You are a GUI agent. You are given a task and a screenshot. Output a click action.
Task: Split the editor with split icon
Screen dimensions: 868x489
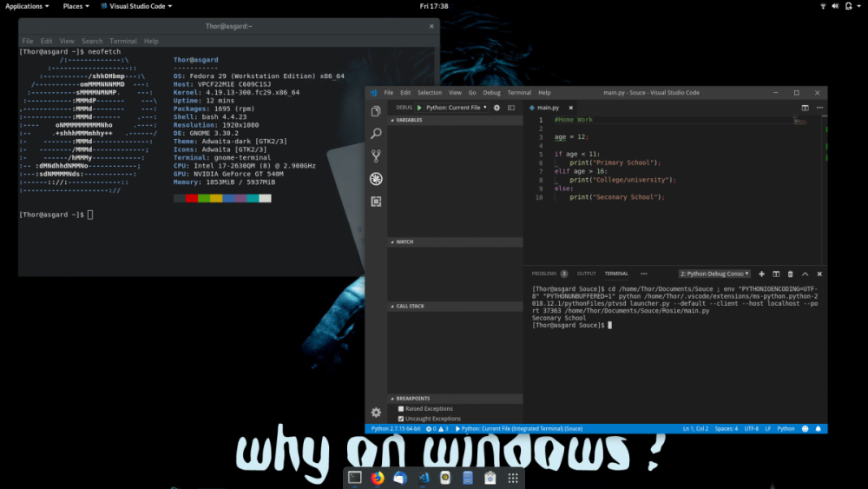(x=805, y=108)
